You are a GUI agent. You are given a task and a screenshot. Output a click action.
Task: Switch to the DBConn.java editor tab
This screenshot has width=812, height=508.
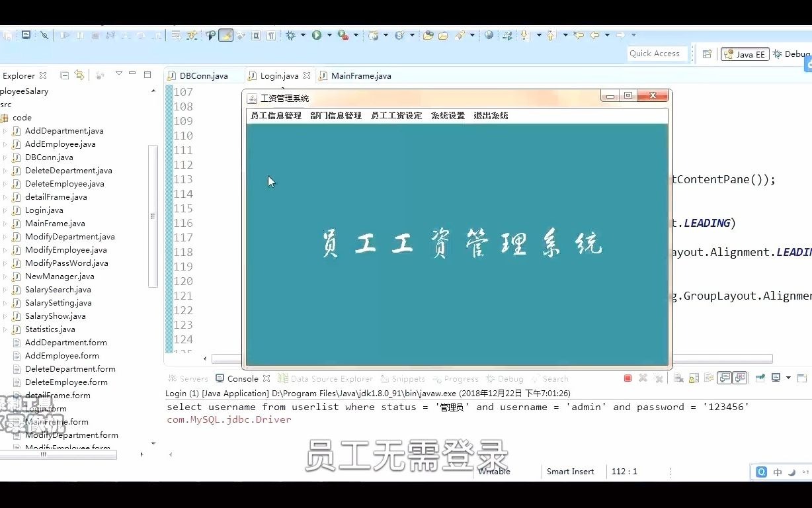tap(203, 75)
